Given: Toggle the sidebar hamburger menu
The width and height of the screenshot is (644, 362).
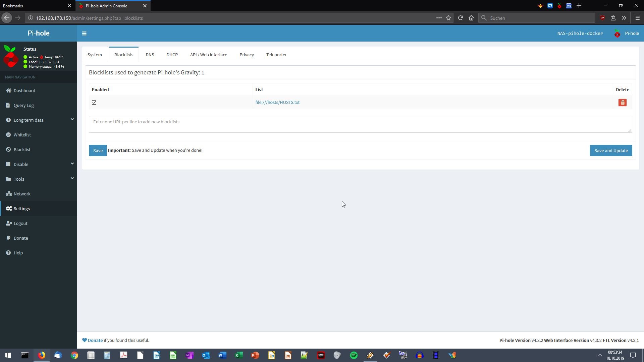Looking at the screenshot, I should tap(84, 33).
